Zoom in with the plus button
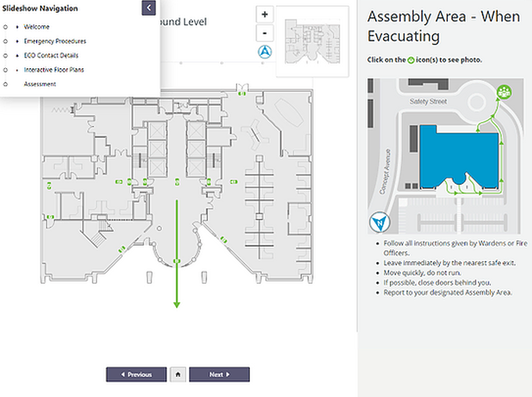The width and height of the screenshot is (532, 397). [264, 14]
